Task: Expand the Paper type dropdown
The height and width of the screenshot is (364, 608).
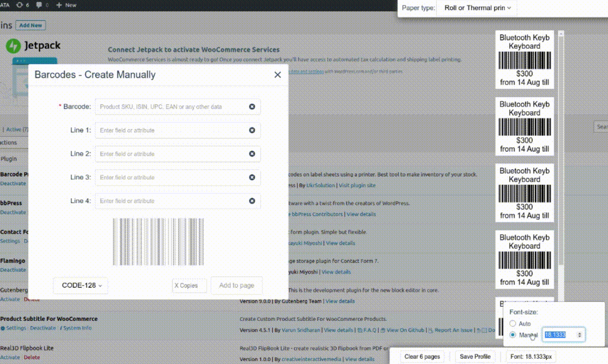Action: point(477,8)
